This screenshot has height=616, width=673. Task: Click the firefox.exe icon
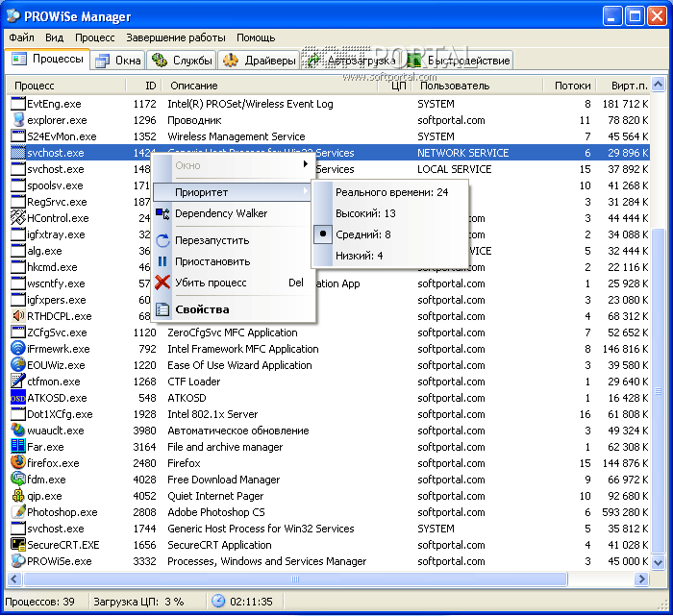18,463
